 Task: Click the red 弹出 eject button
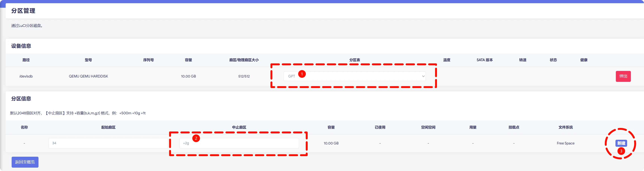(623, 76)
